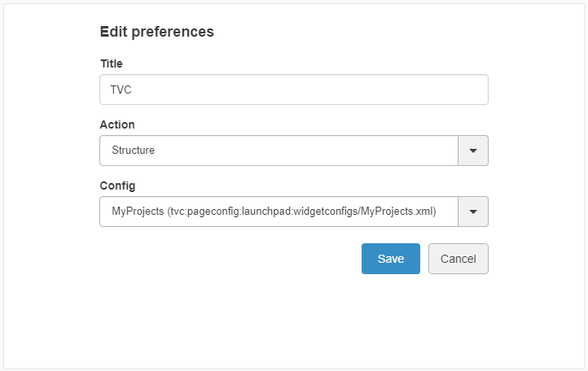This screenshot has width=588, height=371.
Task: Open the Action dropdown arrow button
Action: [473, 151]
